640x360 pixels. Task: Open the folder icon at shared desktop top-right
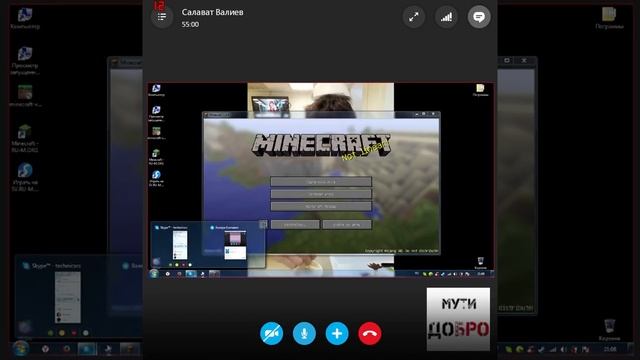coord(480,90)
